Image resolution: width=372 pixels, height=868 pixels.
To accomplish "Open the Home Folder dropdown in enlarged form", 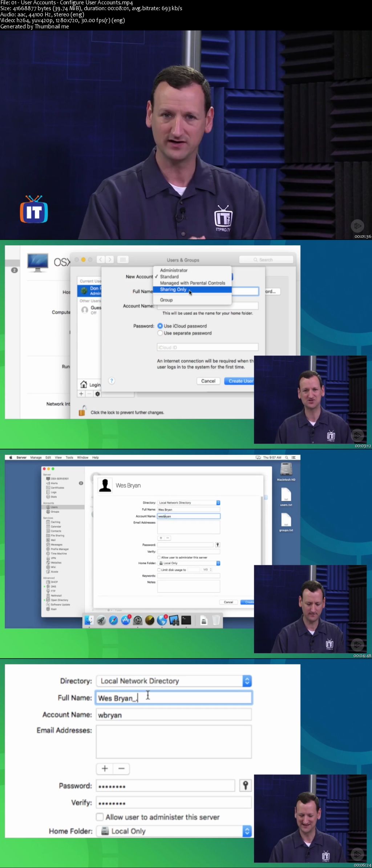I will click(174, 831).
